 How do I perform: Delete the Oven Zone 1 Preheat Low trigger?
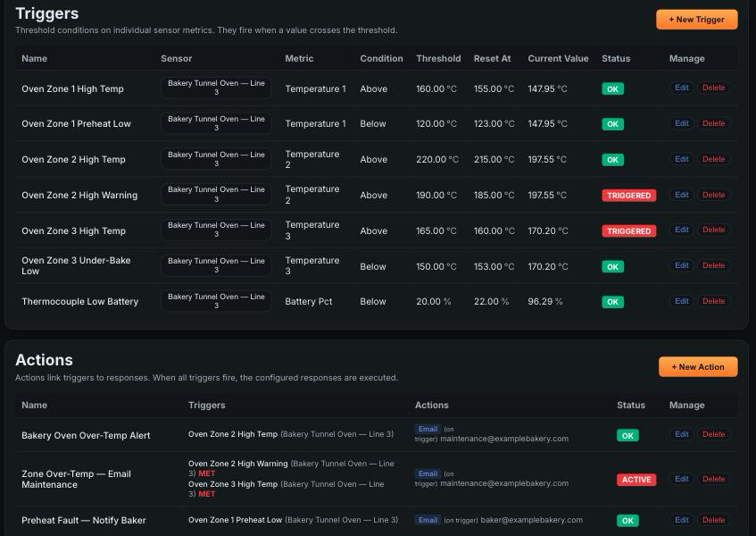point(713,123)
